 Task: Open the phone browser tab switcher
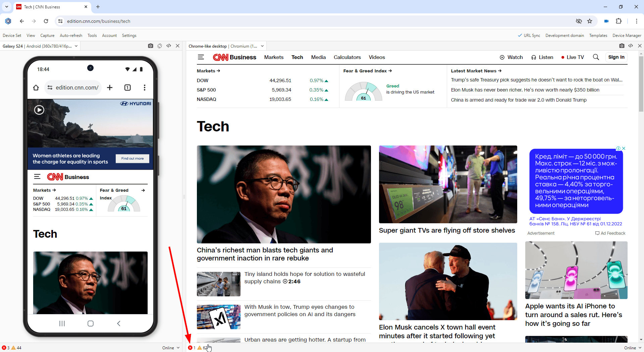coord(127,88)
